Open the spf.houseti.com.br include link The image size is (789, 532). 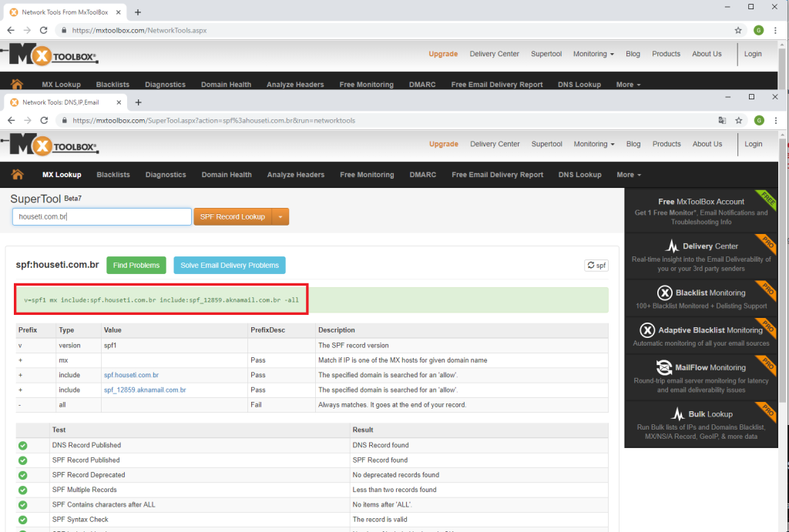[x=131, y=375]
